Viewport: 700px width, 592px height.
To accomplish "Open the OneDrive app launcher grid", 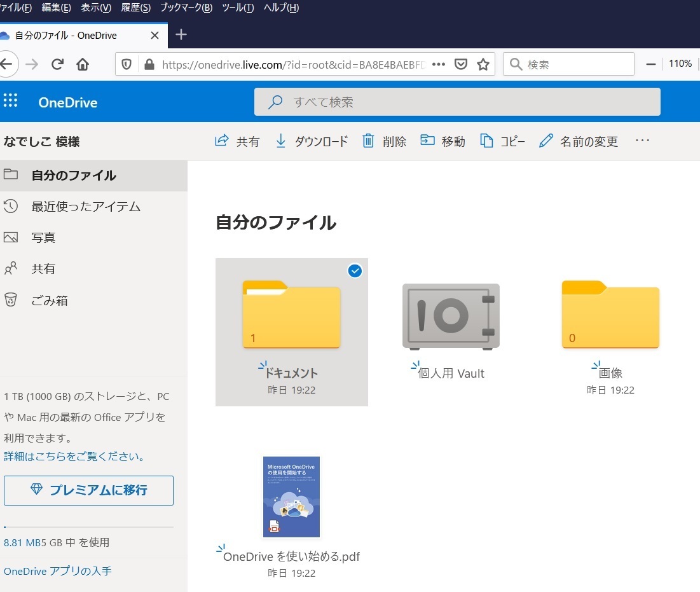I will point(11,102).
